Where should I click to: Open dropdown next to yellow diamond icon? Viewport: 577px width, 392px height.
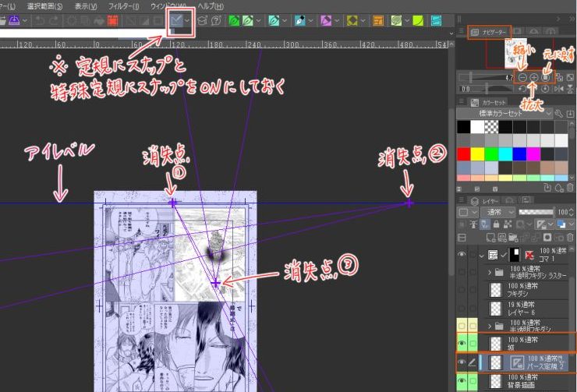tap(363, 20)
